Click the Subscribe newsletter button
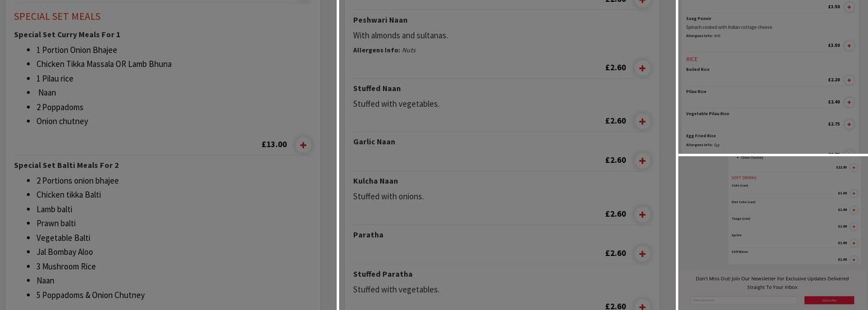The height and width of the screenshot is (310, 868). point(829,300)
